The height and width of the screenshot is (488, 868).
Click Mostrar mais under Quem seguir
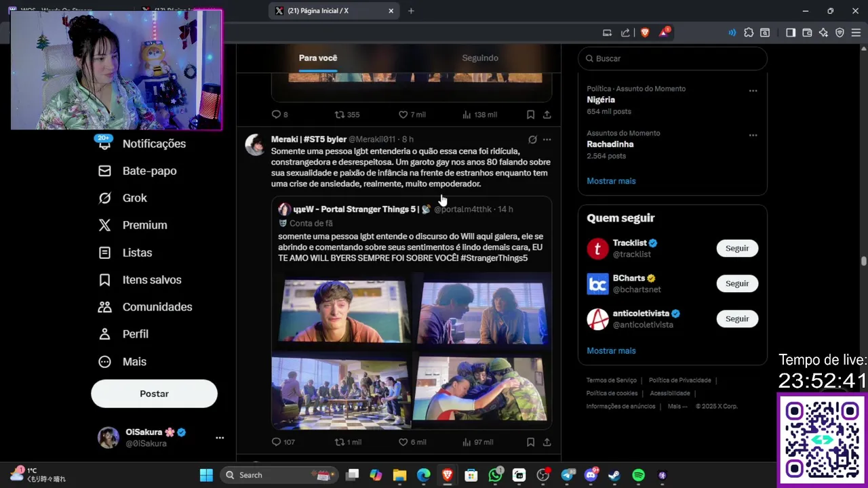(611, 350)
